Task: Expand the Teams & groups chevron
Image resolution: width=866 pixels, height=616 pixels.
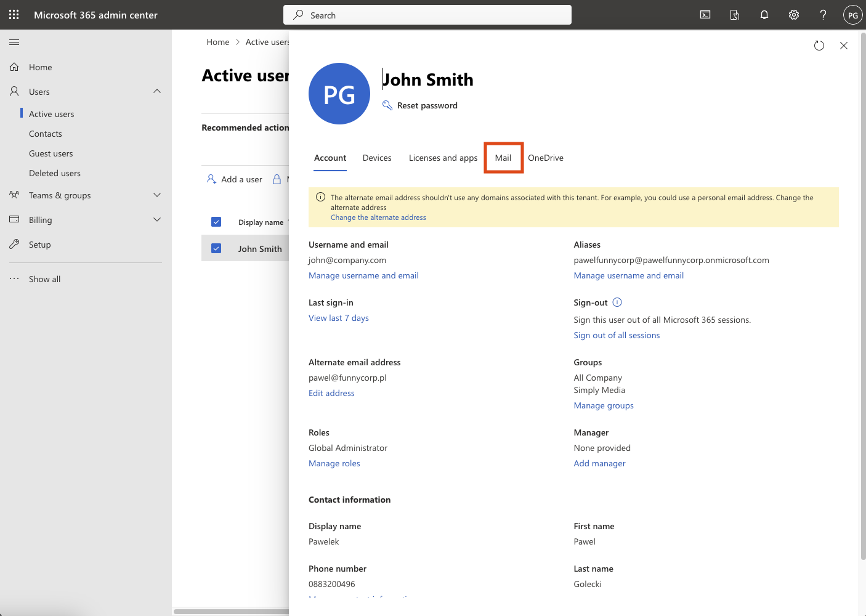Action: point(157,195)
